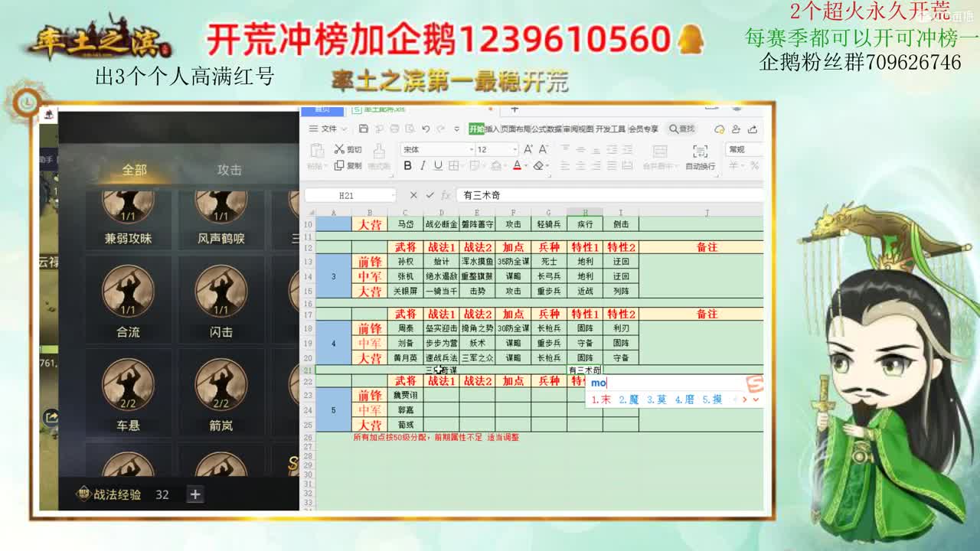Switch to the 开发工具 ribbon tab
This screenshot has height=551, width=980.
point(611,129)
